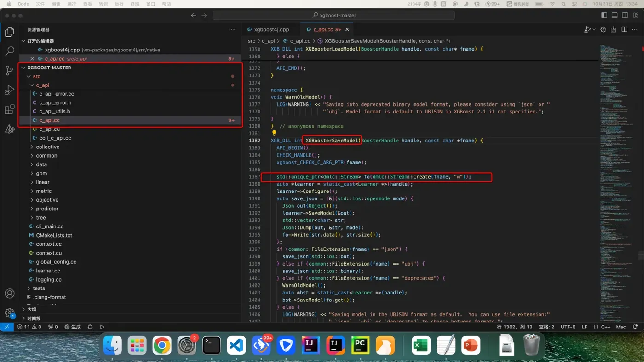Viewport: 644px width, 362px height.
Task: Click the editor download-into-tray toolbar icon
Action: point(614,29)
